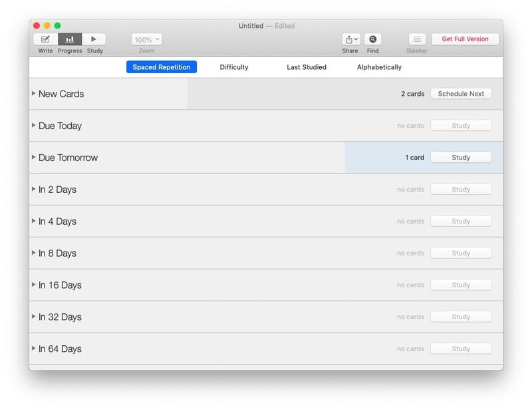Expand the New Cards section
The height and width of the screenshot is (409, 532).
click(x=34, y=94)
